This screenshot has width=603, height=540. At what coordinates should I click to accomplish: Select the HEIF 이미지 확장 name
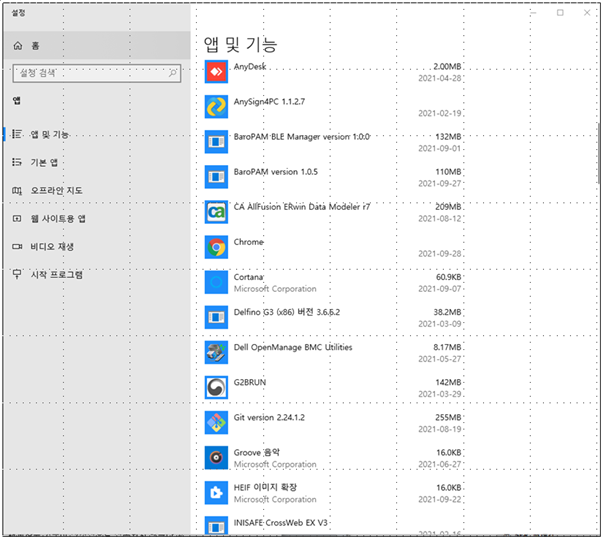click(x=265, y=487)
